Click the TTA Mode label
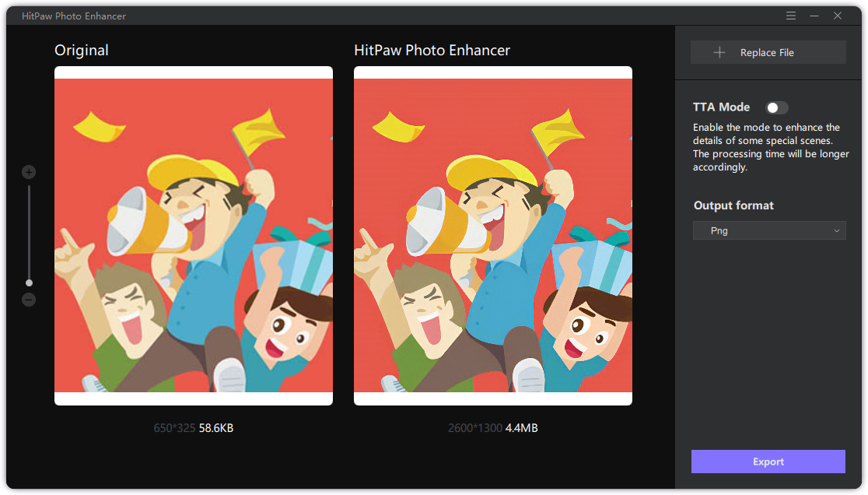Image resolution: width=868 pixels, height=495 pixels. tap(721, 107)
